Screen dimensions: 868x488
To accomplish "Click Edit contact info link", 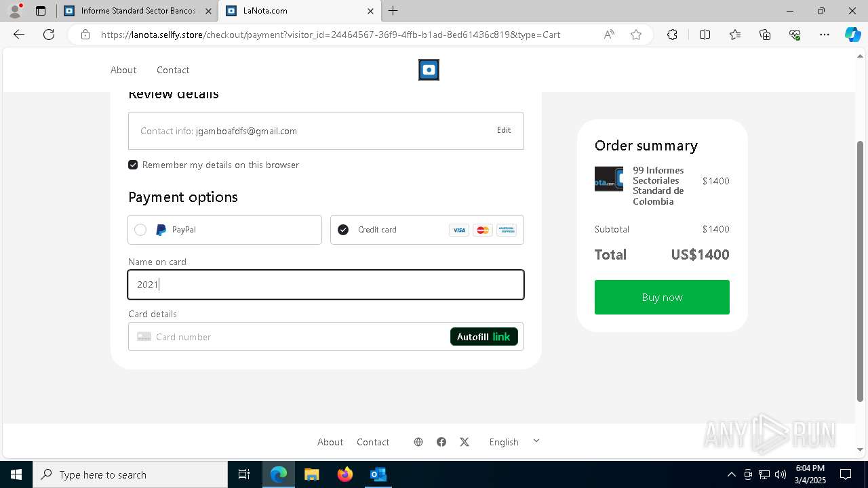I will 504,130.
